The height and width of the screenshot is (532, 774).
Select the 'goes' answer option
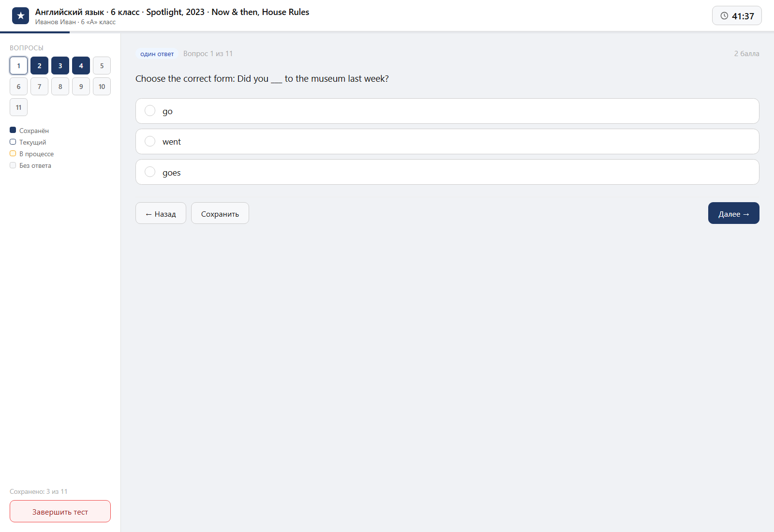tap(447, 172)
